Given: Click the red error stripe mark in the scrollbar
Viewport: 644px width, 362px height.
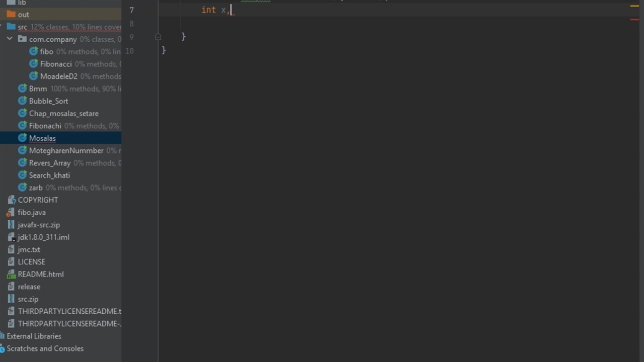Looking at the screenshot, I should pyautogui.click(x=634, y=20).
